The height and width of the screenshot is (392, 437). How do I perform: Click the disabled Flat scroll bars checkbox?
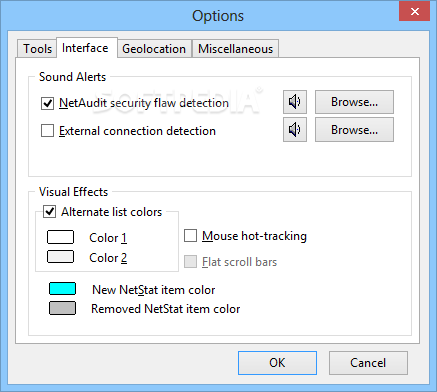point(190,262)
